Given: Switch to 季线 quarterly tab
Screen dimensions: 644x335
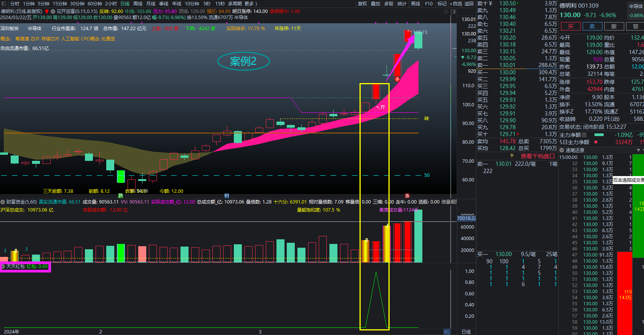Looking at the screenshot, I should click(164, 3).
